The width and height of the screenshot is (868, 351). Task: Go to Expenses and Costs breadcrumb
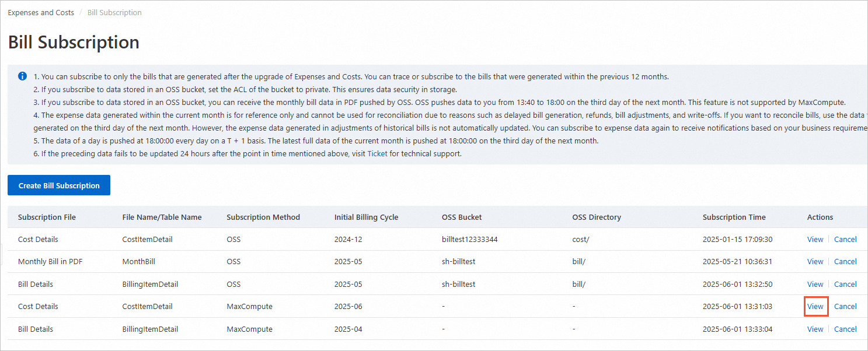41,12
